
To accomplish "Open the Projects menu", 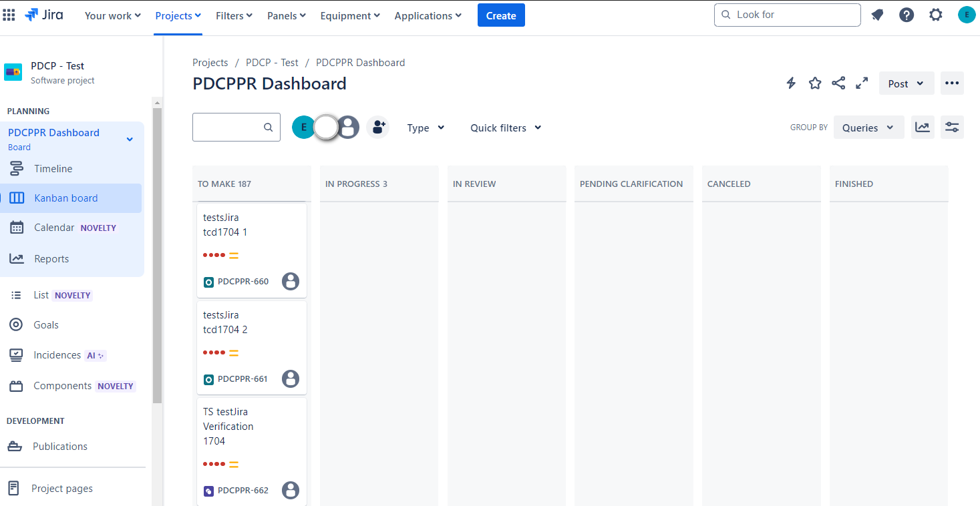I will coord(177,15).
